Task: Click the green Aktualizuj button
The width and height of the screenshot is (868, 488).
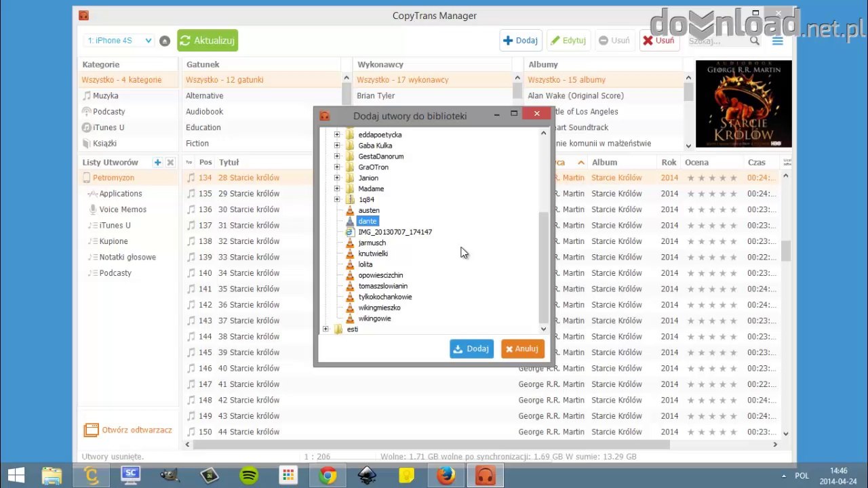Action: point(208,41)
